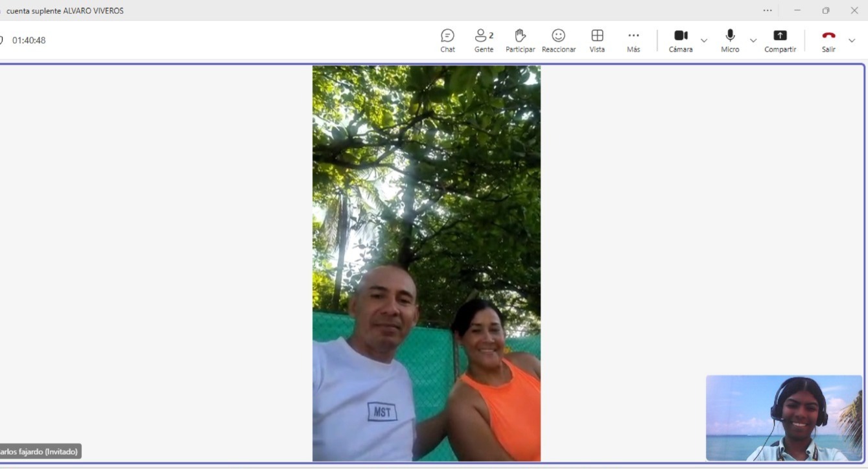This screenshot has width=868, height=469.
Task: Click the self-view video thumbnail
Action: pos(784,418)
